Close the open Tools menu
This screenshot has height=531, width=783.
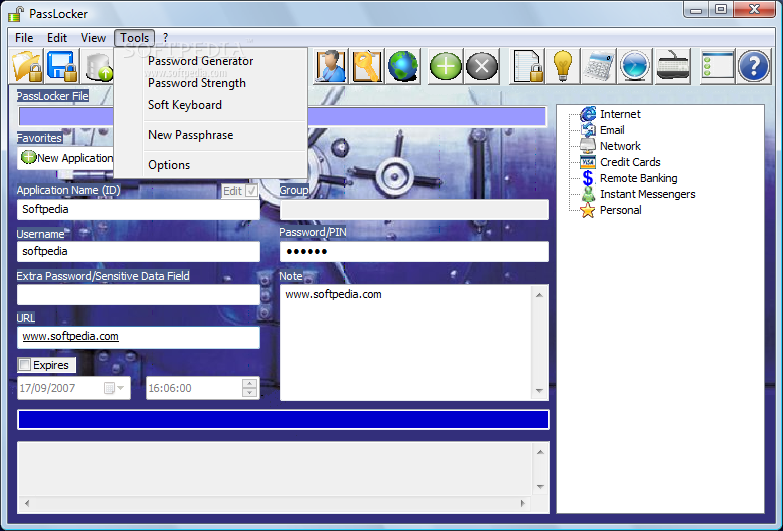[134, 38]
